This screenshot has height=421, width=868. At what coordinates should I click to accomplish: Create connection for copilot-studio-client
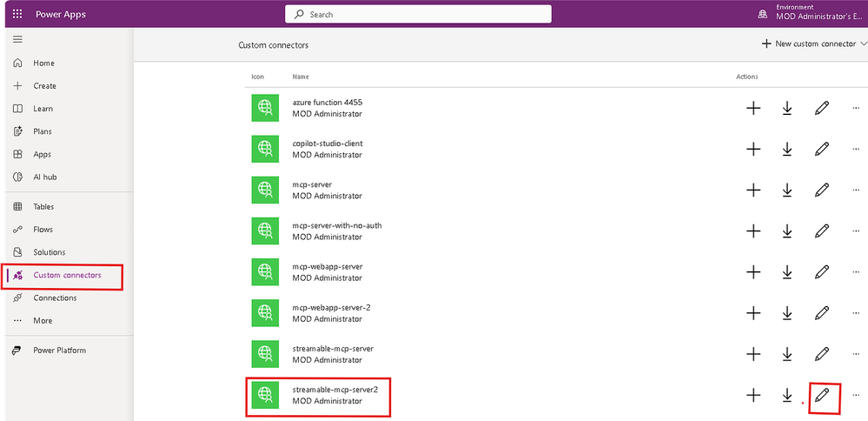tap(752, 149)
